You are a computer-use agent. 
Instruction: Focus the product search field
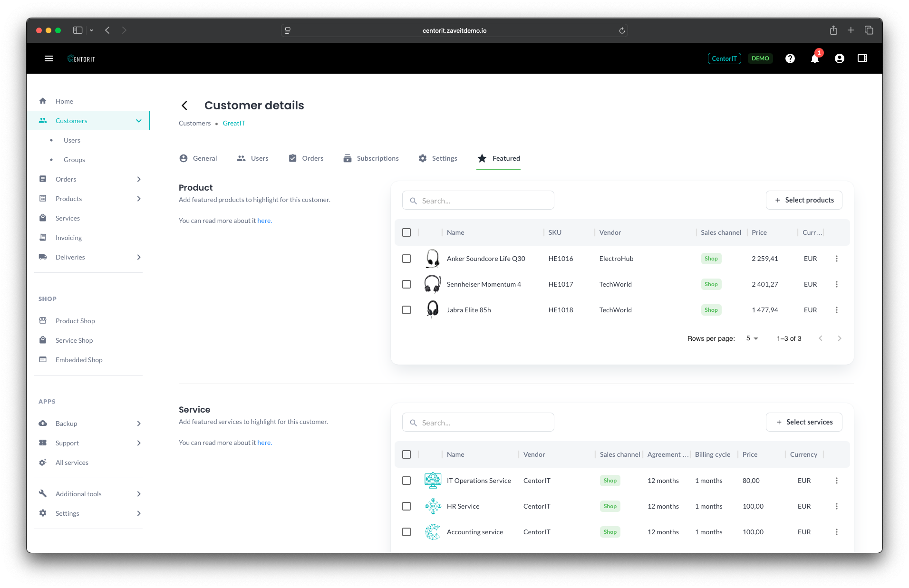pos(478,200)
